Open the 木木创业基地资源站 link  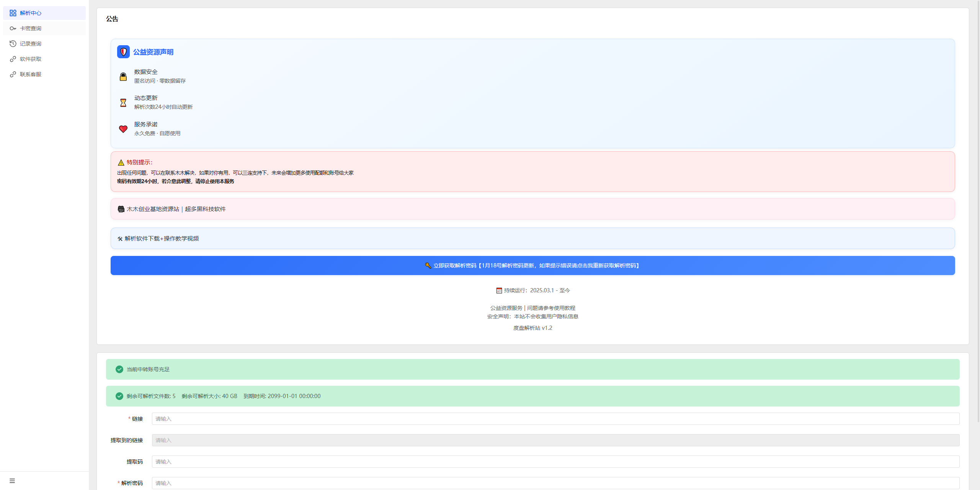(153, 209)
